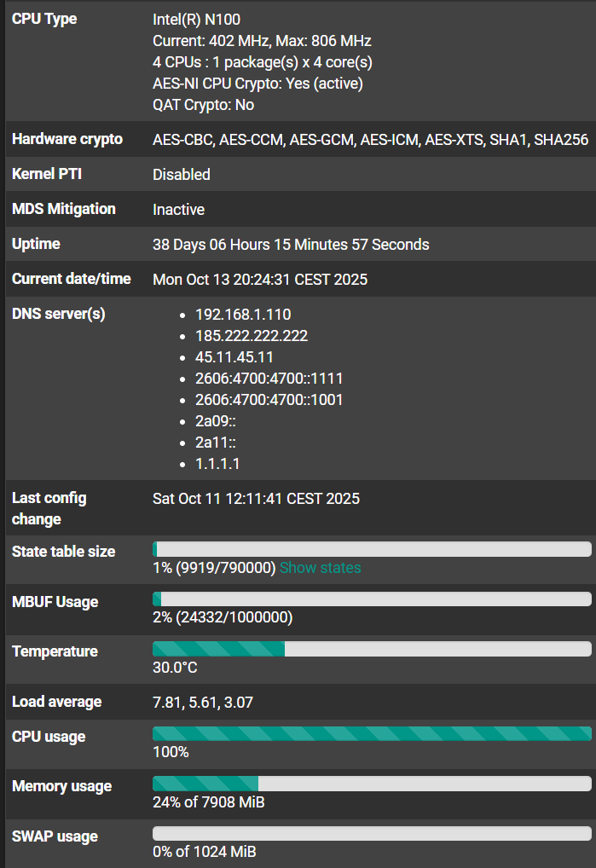Click the SWAP usage progress bar
596x868 pixels.
point(371,833)
